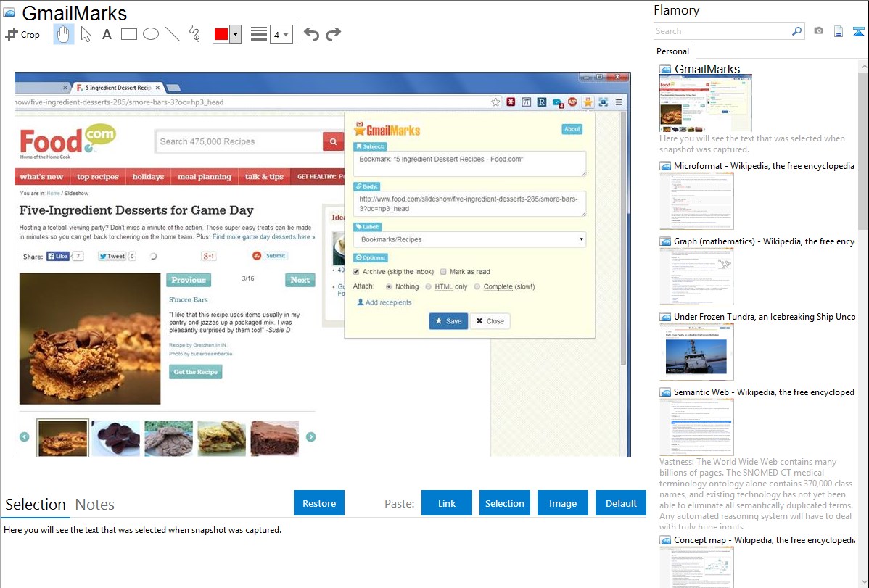This screenshot has height=588, width=869.
Task: Click the Add recepients link
Action: [384, 302]
